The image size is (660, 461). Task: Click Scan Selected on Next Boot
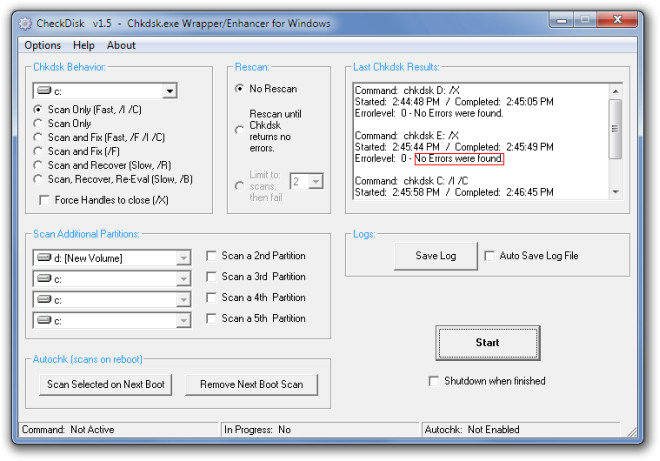point(106,384)
